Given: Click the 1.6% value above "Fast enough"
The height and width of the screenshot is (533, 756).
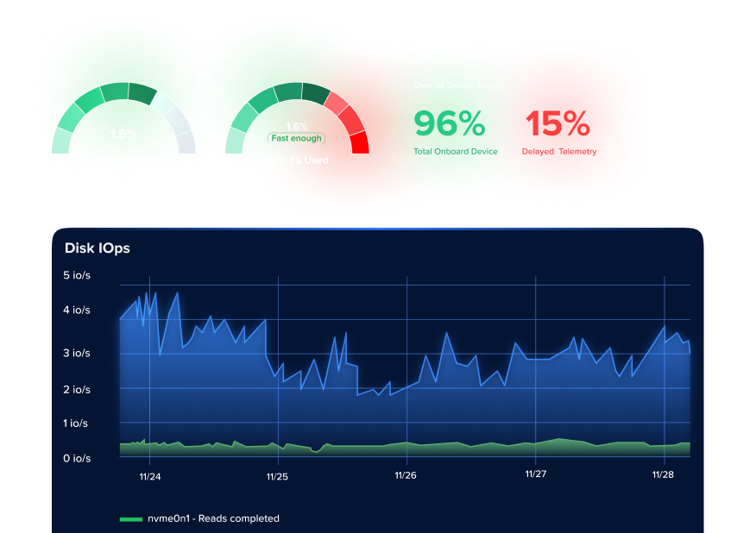Looking at the screenshot, I should coord(297,127).
